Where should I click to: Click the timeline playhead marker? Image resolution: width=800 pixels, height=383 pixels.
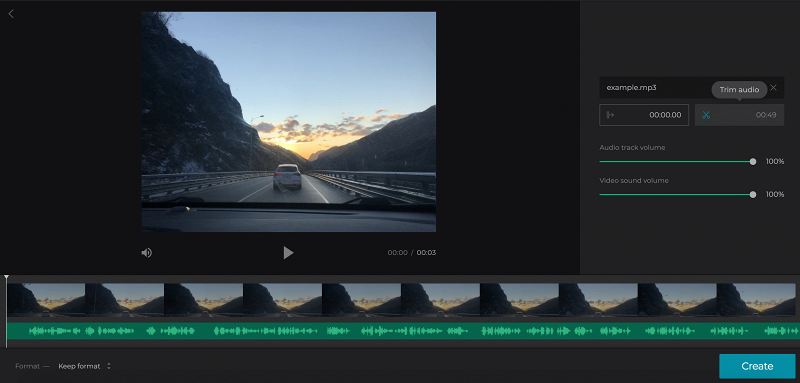pyautogui.click(x=7, y=278)
